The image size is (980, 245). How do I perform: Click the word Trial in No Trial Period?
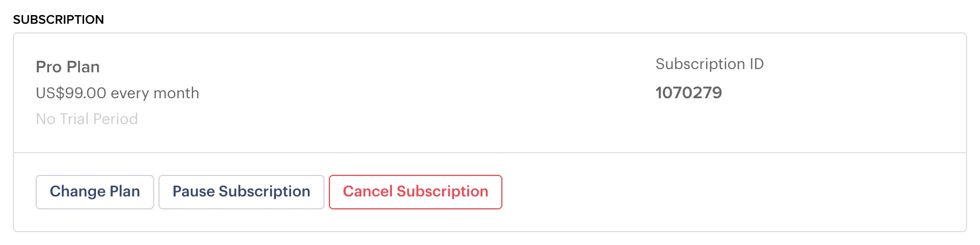(74, 119)
